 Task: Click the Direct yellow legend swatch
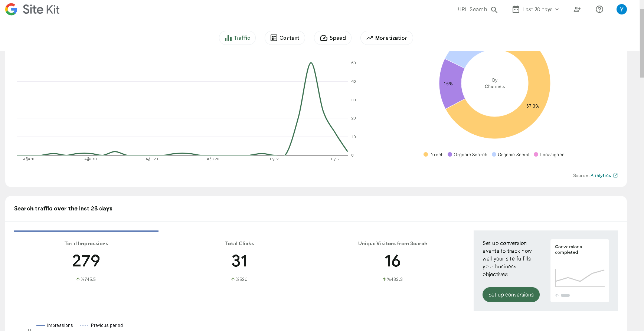click(x=426, y=155)
